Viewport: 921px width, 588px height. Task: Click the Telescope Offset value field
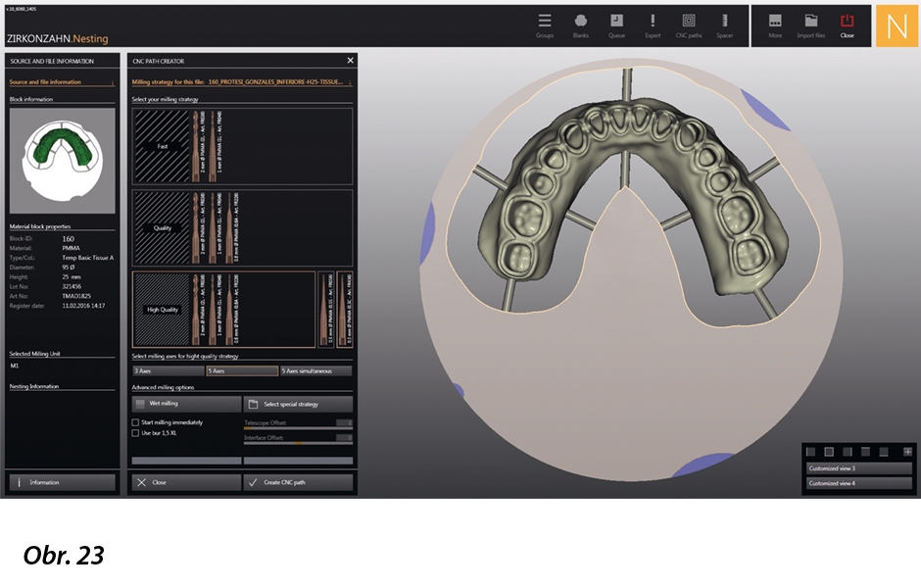point(344,422)
